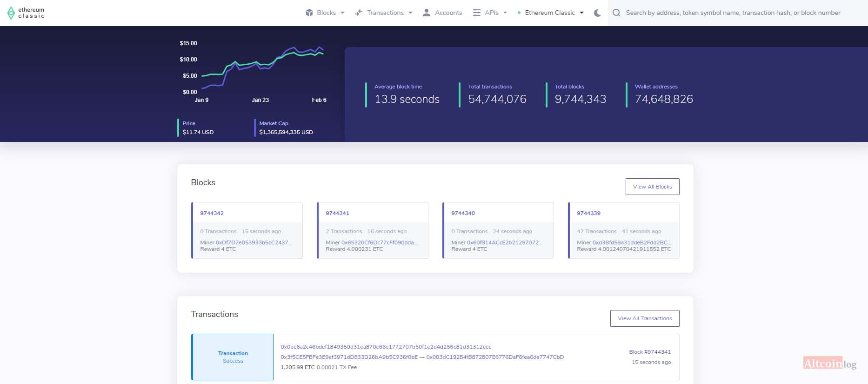The image size is (868, 384).
Task: Open block 9744342
Action: click(x=212, y=213)
